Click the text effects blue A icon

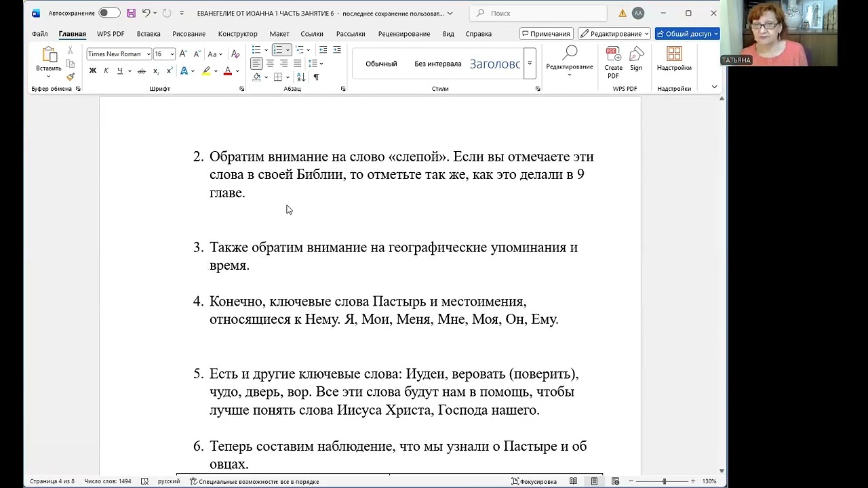tap(184, 70)
